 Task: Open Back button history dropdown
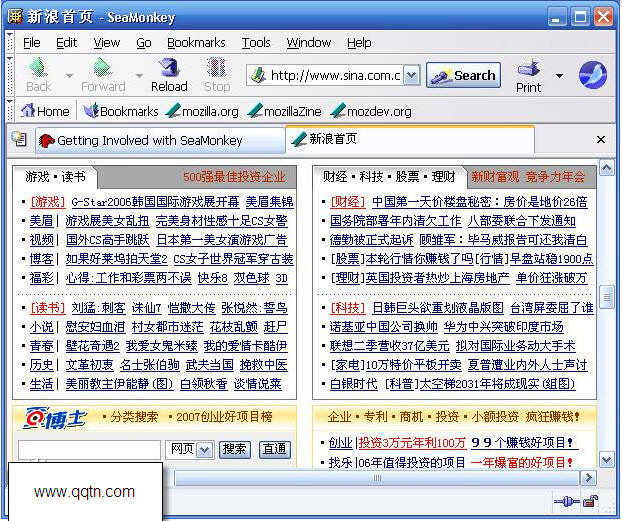pyautogui.click(x=69, y=75)
